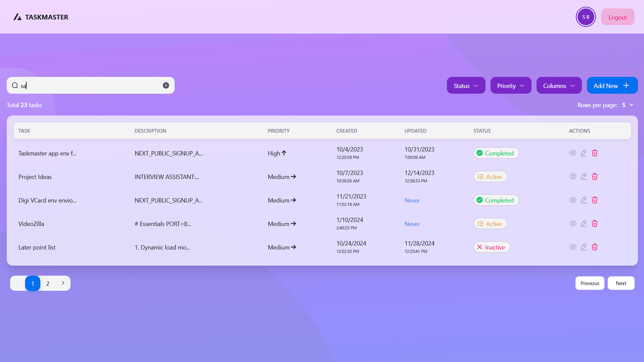This screenshot has height=362, width=644.
Task: Click Completed status chip for Digi VCard env
Action: coord(496,200)
